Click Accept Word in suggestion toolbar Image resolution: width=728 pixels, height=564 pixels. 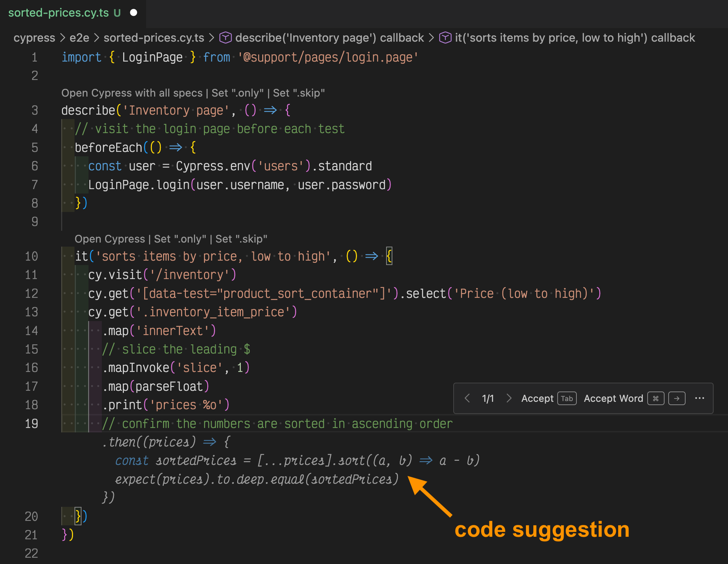point(613,398)
